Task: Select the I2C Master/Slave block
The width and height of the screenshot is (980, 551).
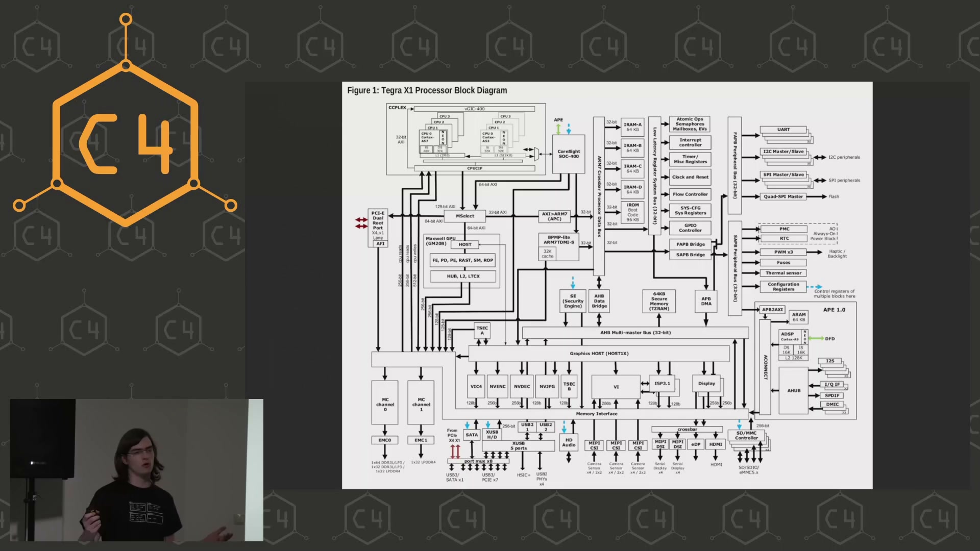Action: [x=783, y=152]
